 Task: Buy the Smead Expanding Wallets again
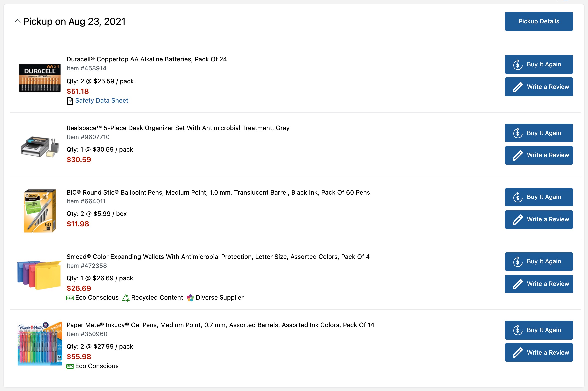point(538,262)
